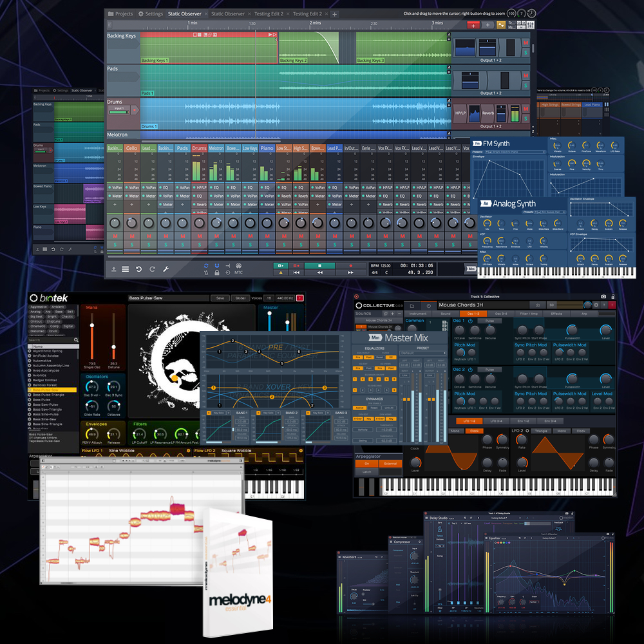Click the green stop button in the transport
Viewport: 644px width, 644px height.
pyautogui.click(x=319, y=266)
